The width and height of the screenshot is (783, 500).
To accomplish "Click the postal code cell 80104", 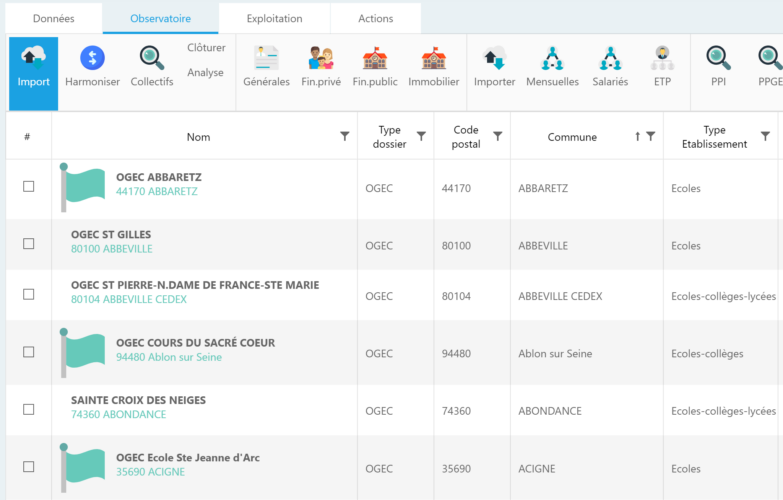I will coord(456,296).
